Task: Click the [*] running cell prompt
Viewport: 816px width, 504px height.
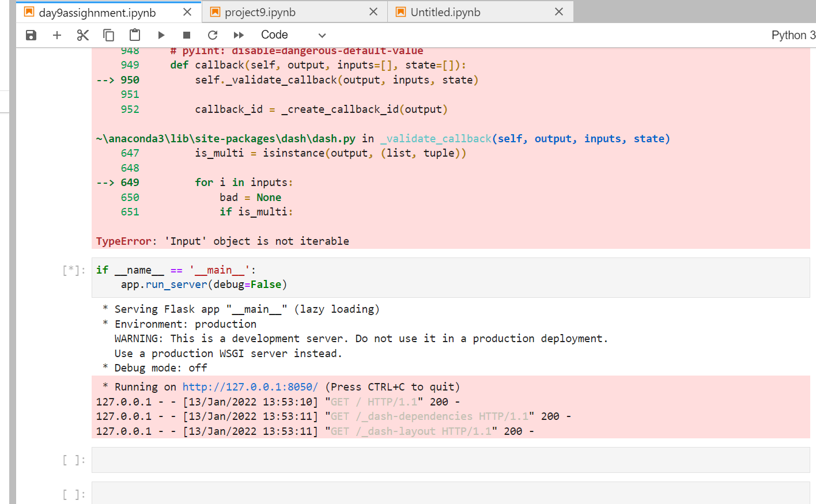Action: click(74, 270)
